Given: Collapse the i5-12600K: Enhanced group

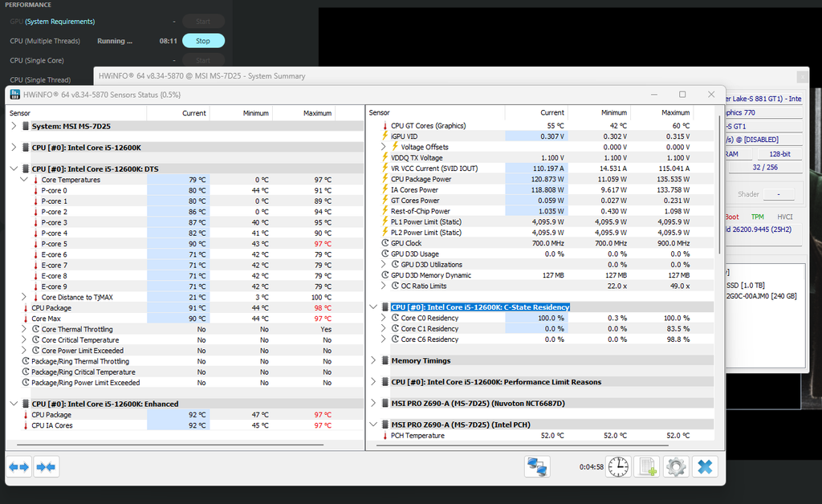Looking at the screenshot, I should [x=14, y=404].
